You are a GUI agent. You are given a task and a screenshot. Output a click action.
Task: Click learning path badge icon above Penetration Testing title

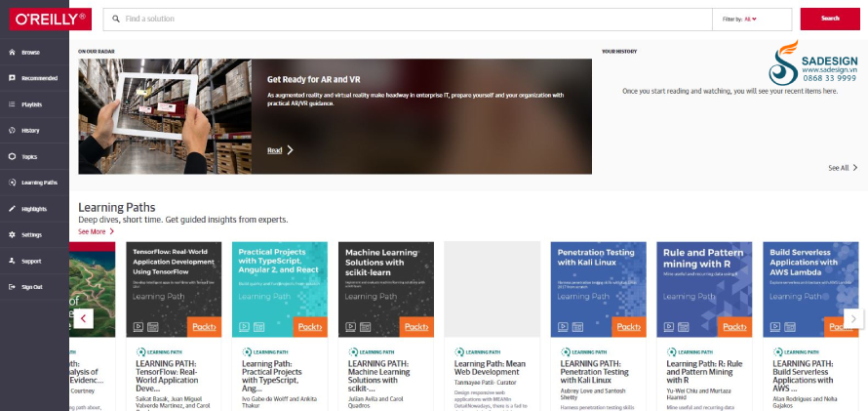click(x=566, y=351)
